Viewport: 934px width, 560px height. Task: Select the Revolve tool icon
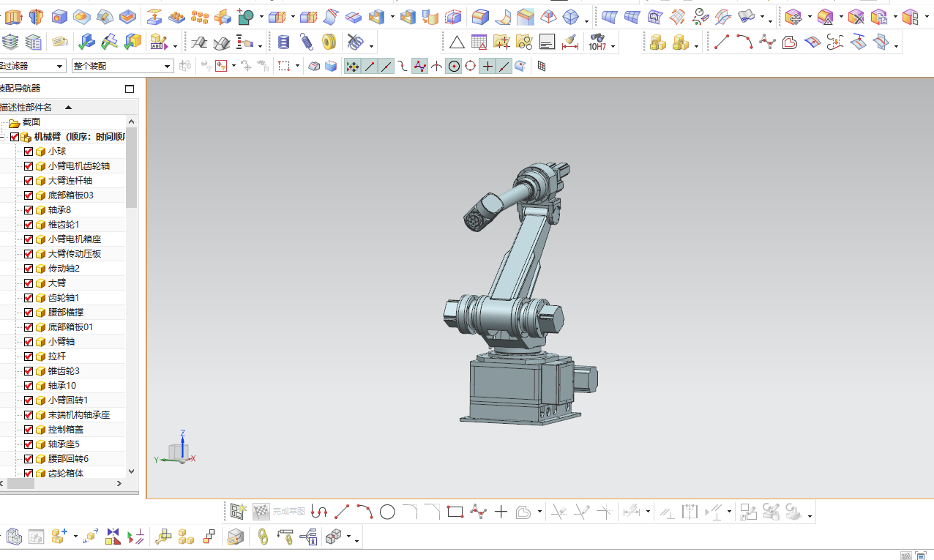coord(36,16)
